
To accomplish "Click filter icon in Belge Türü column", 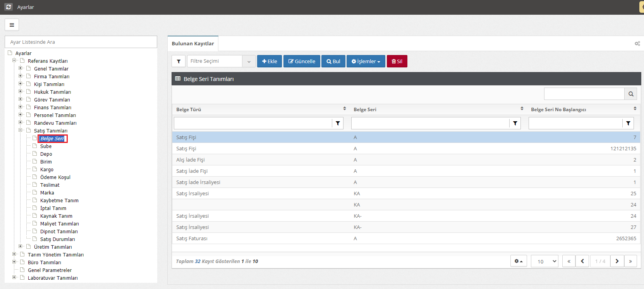I will [338, 123].
